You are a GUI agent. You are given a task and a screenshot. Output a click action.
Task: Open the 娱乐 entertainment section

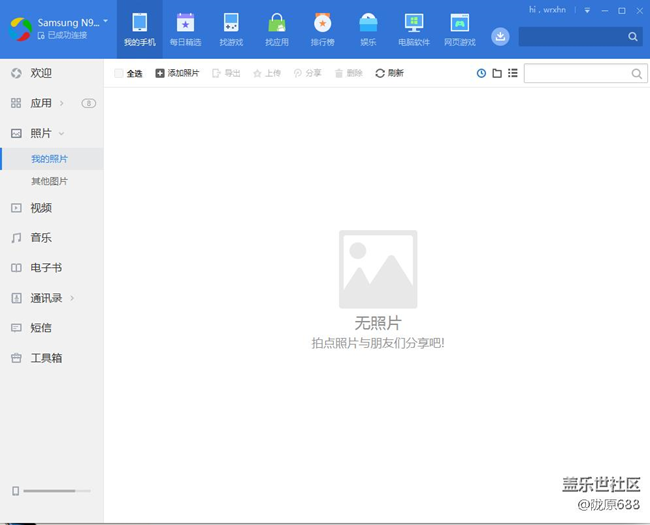(368, 29)
